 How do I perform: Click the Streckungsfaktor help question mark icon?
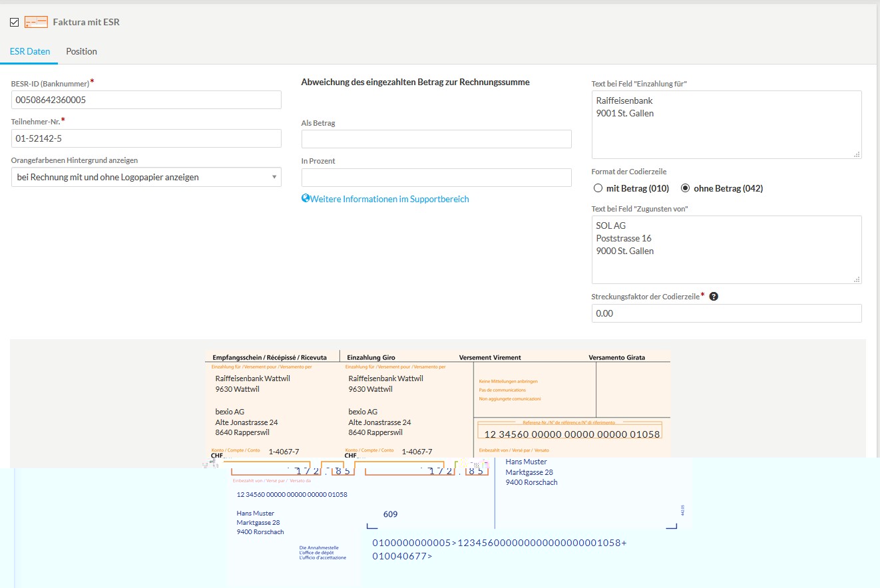714,296
